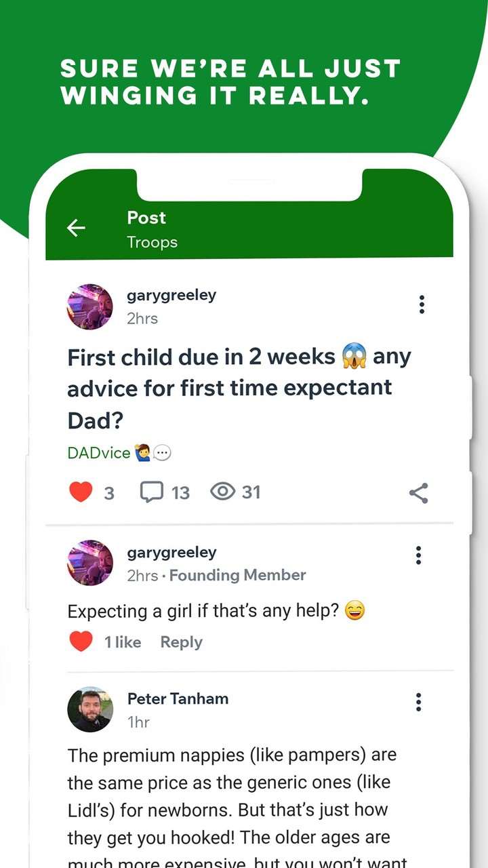
Task: Tap the Troops group name in the header
Action: 152,242
